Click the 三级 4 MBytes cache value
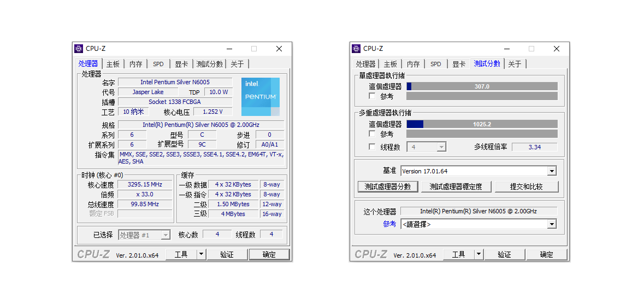 (x=233, y=214)
